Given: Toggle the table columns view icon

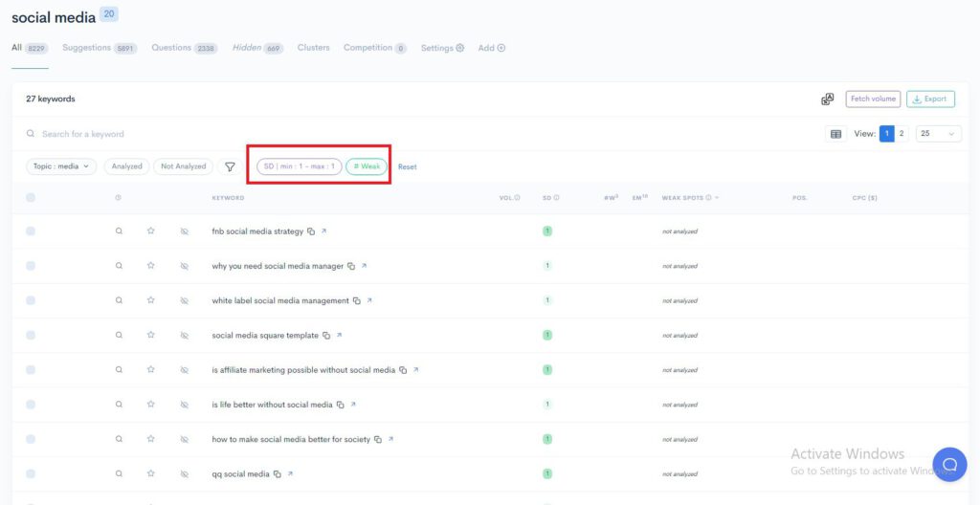Looking at the screenshot, I should (x=835, y=134).
